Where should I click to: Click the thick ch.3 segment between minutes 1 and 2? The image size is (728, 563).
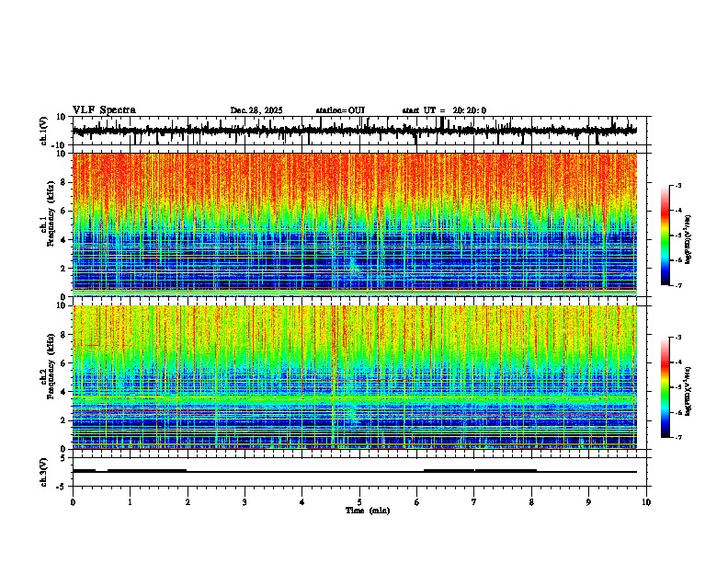[x=147, y=471]
